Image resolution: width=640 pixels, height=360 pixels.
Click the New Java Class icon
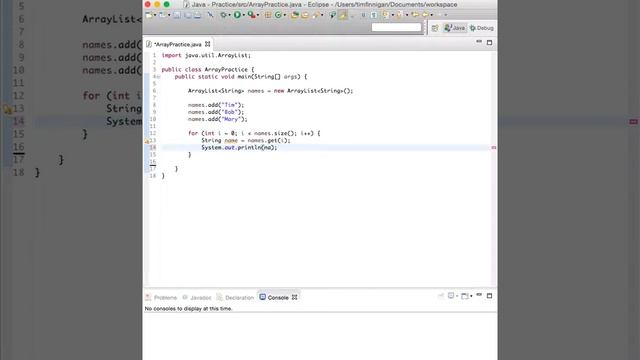coord(278,15)
